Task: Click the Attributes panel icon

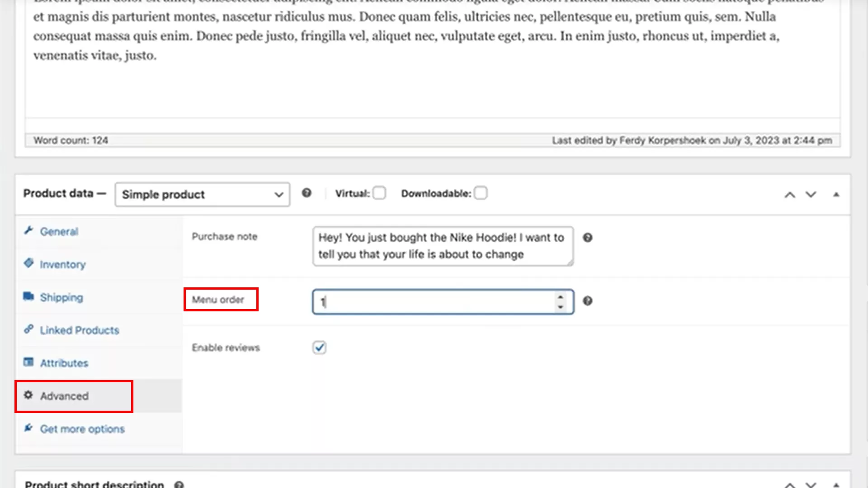Action: point(29,362)
